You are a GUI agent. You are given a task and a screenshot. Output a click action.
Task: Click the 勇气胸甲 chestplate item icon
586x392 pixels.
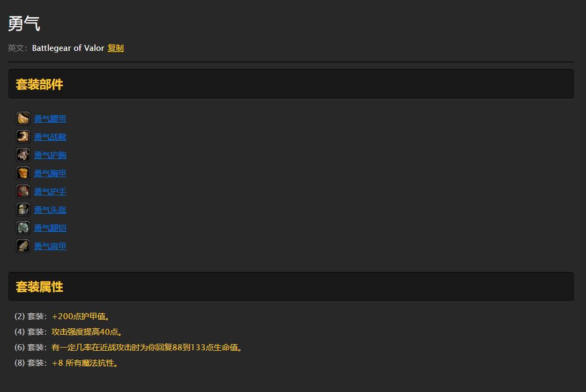(23, 173)
